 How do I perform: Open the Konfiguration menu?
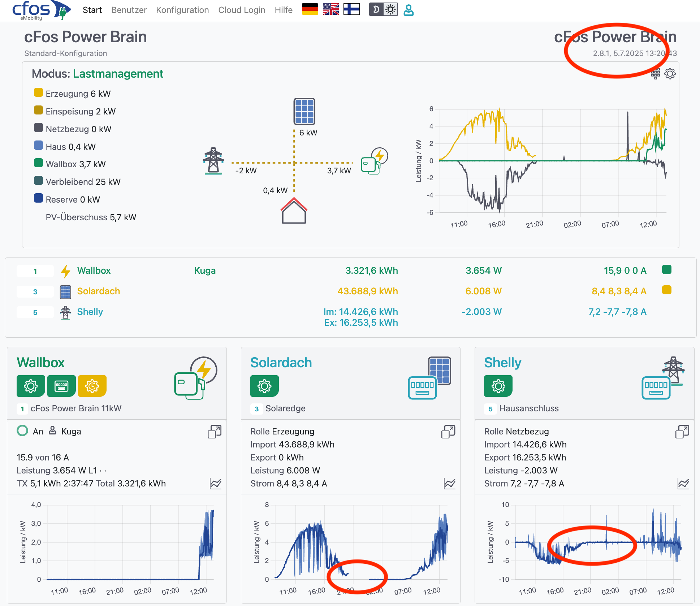[x=182, y=10]
